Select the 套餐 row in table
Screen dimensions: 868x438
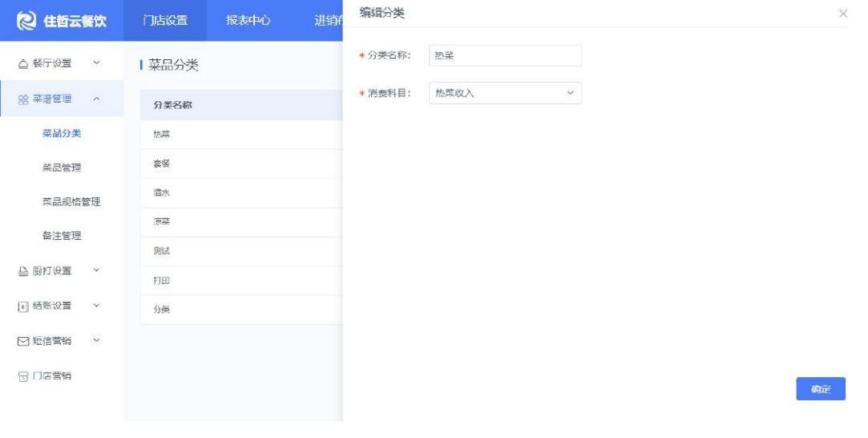[x=241, y=164]
